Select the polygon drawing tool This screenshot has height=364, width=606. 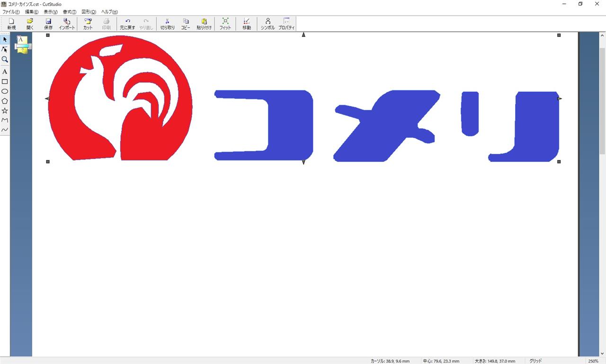point(5,101)
